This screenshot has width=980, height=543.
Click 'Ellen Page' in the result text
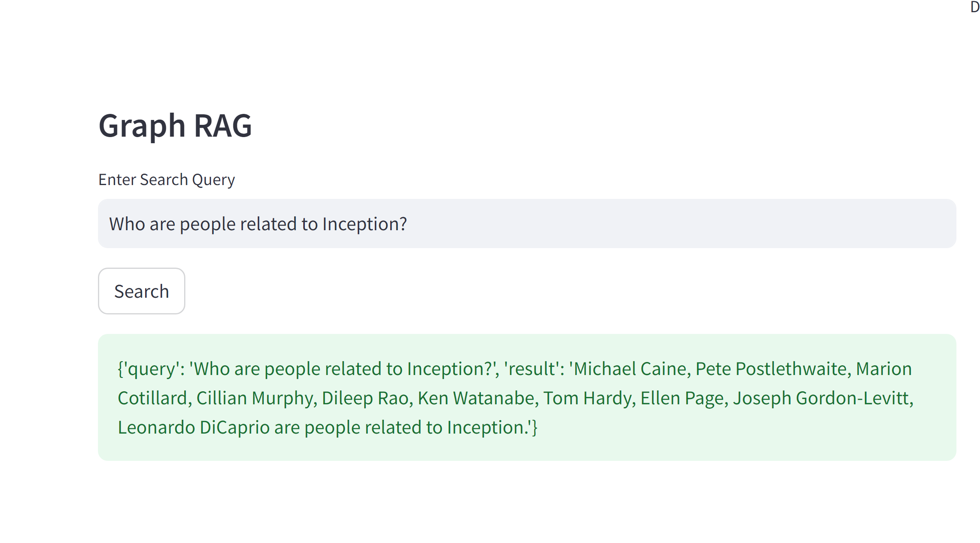click(x=682, y=398)
